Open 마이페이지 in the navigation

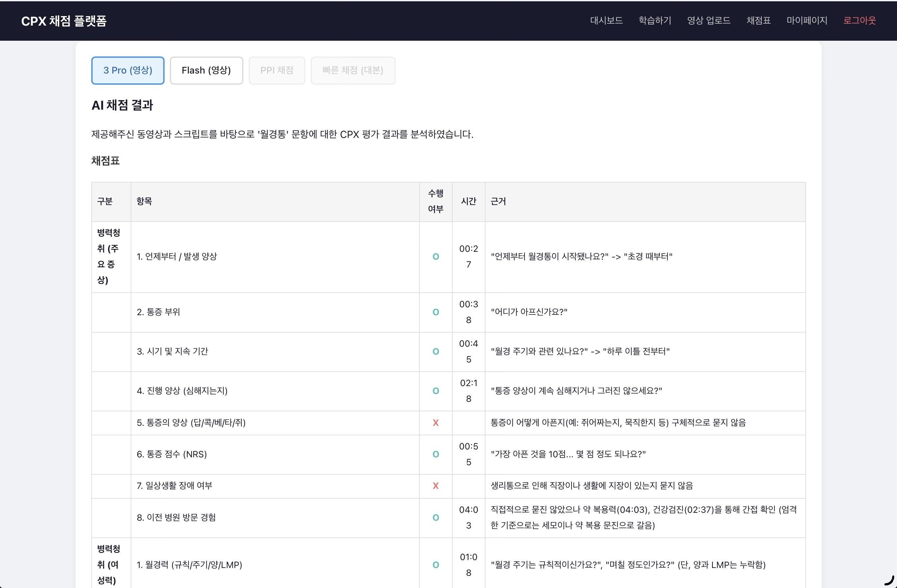807,20
